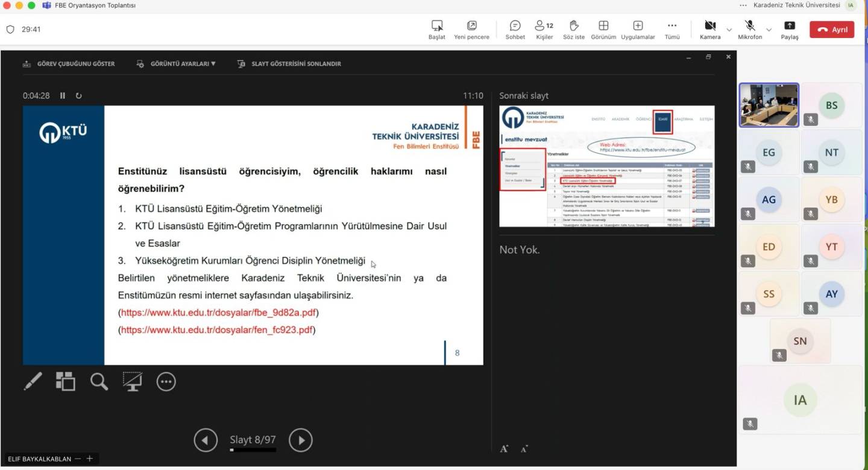This screenshot has height=470, width=868.
Task: Select the video participant tile
Action: point(769,105)
